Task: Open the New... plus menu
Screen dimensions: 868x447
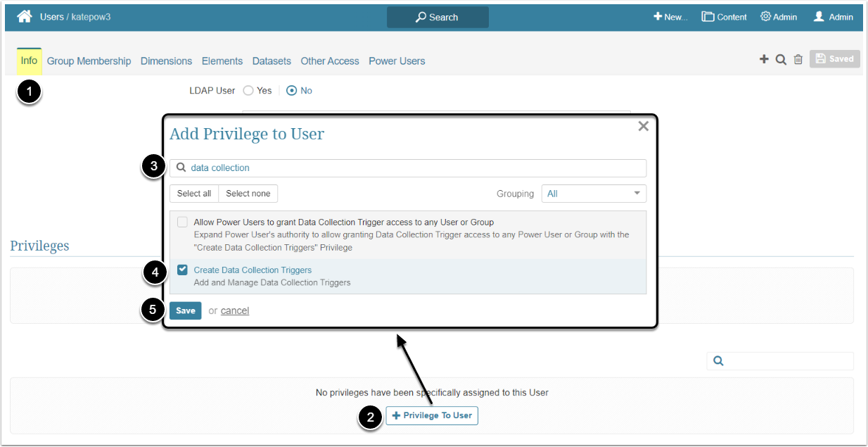Action: click(x=670, y=17)
